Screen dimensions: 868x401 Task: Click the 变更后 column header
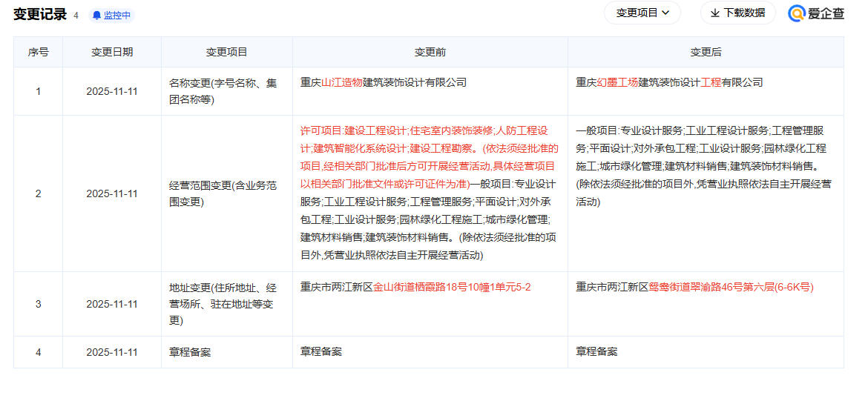pyautogui.click(x=706, y=52)
